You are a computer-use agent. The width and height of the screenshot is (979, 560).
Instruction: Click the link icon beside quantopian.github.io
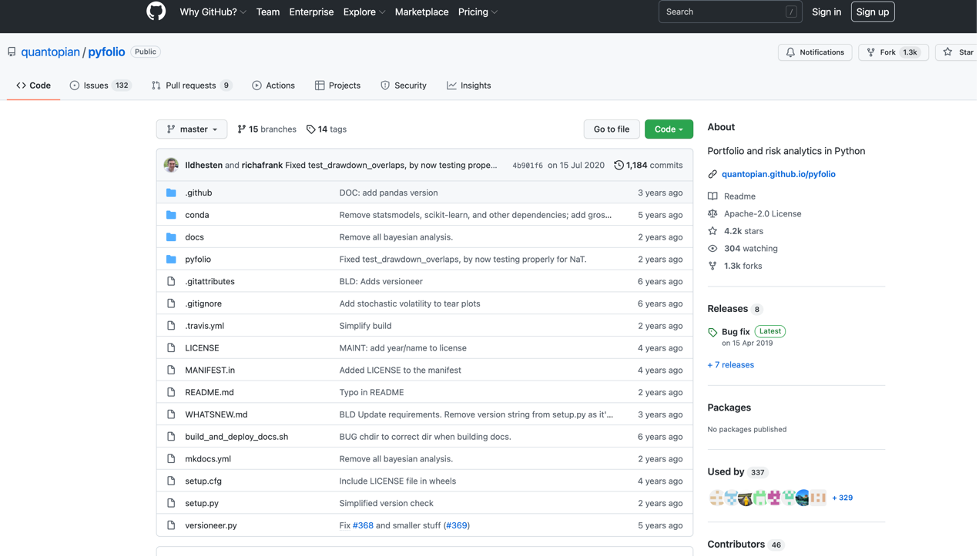(712, 175)
